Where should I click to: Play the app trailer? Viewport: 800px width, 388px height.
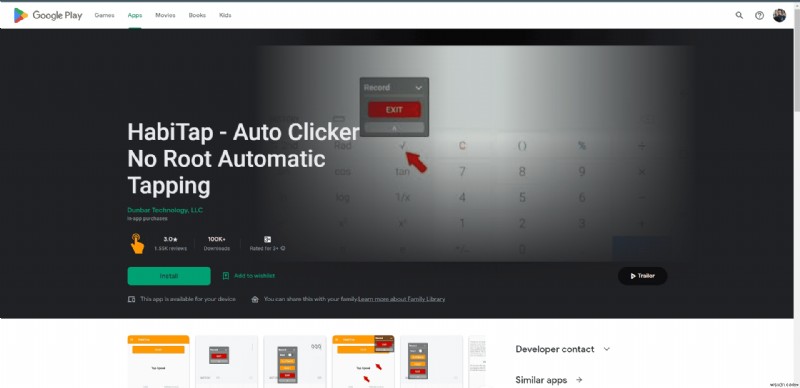(642, 276)
